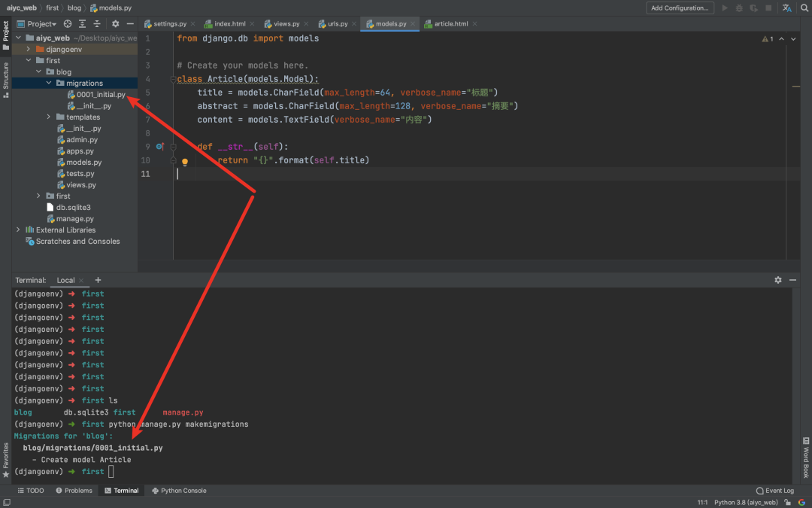Click the Search Everywhere magnifier icon

[x=803, y=8]
